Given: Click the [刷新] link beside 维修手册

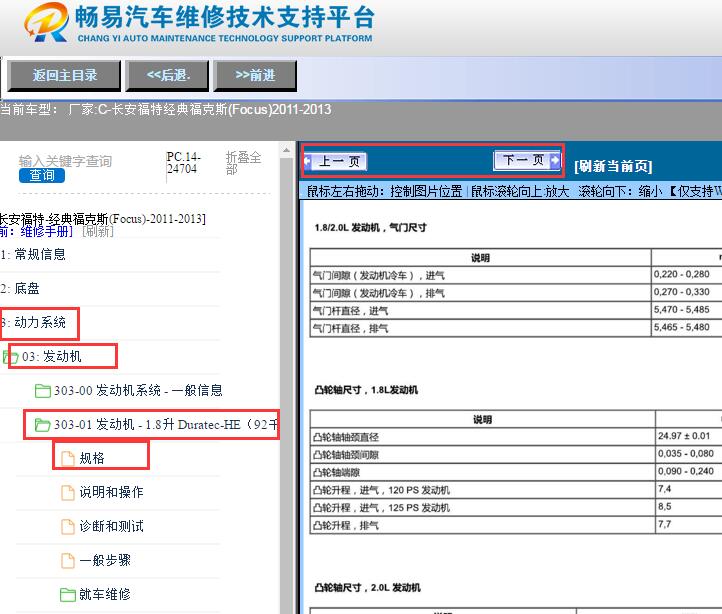Looking at the screenshot, I should [x=98, y=231].
